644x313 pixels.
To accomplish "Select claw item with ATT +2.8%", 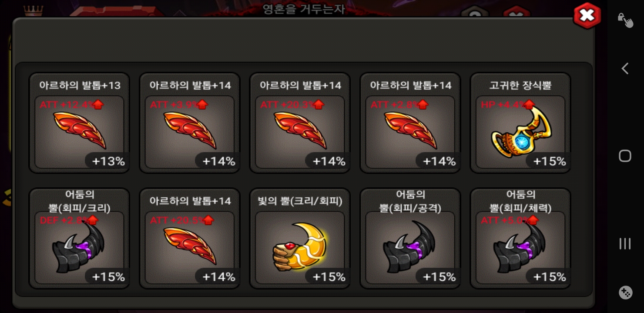I will [410, 123].
